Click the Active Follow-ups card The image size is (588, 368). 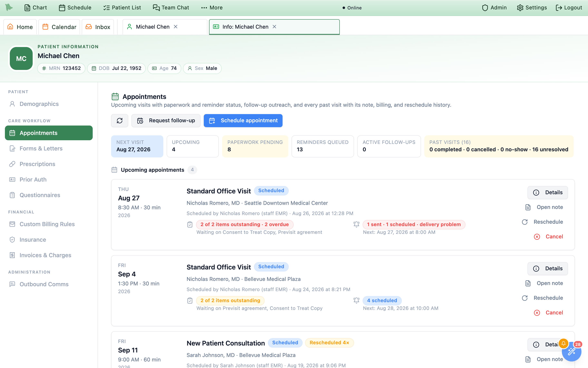click(389, 146)
